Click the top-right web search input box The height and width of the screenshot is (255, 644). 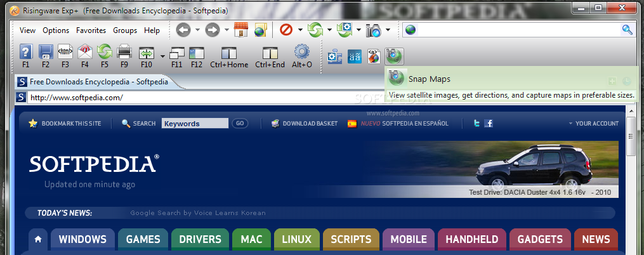pos(518,30)
